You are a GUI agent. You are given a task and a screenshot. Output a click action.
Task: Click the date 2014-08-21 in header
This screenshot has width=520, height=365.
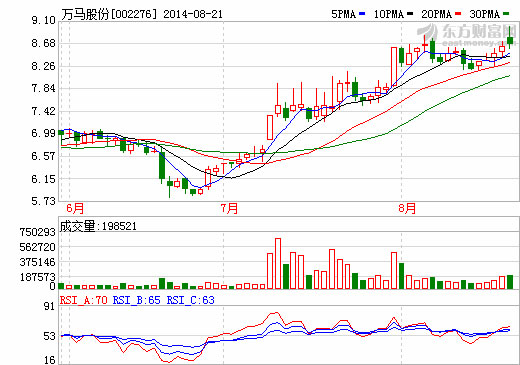pyautogui.click(x=193, y=14)
